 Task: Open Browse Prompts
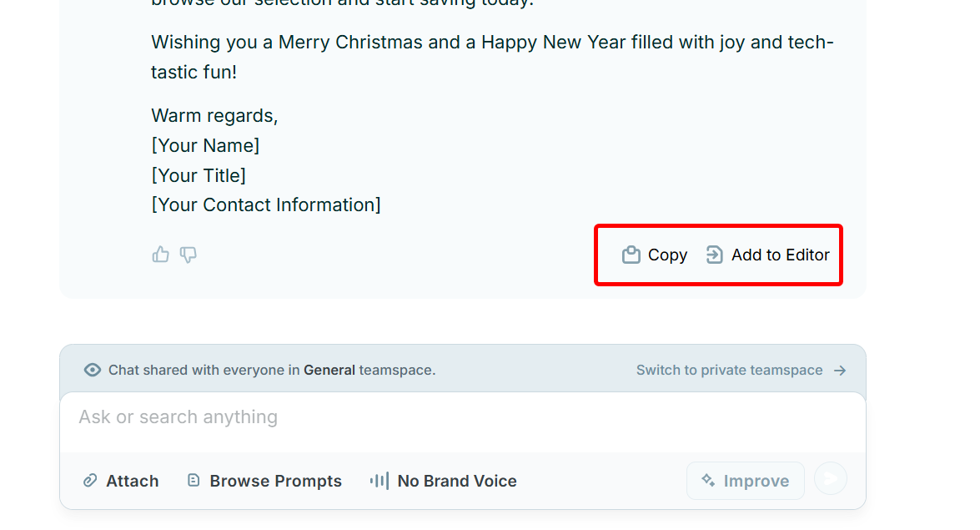click(264, 481)
